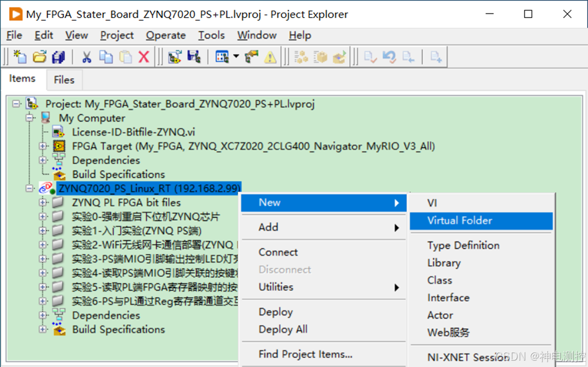
Task: Click the Filter View toolbar icon
Action: 222,57
